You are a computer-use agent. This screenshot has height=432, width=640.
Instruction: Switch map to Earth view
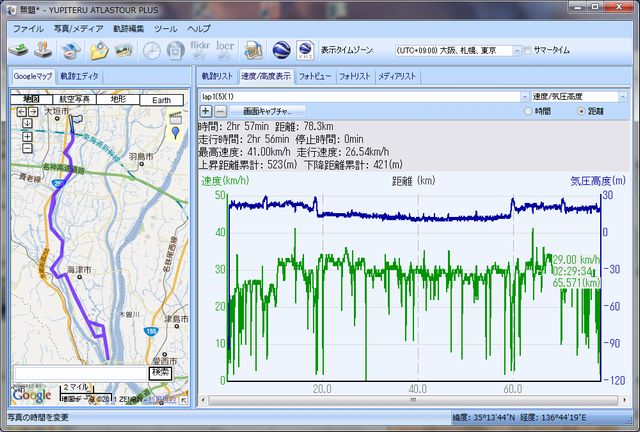162,100
